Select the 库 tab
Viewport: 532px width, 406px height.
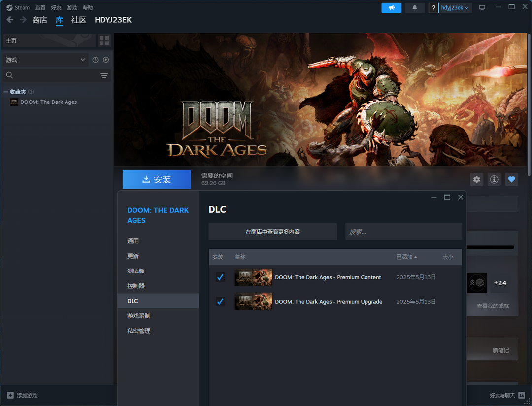coord(60,20)
